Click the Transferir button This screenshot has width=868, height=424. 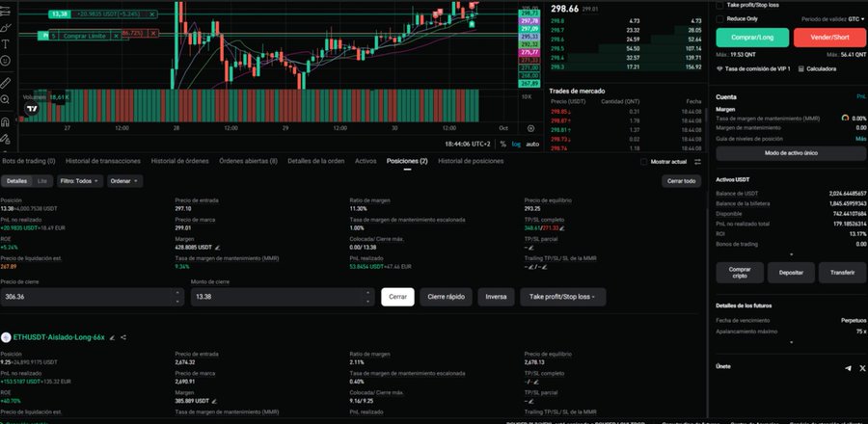pos(842,273)
